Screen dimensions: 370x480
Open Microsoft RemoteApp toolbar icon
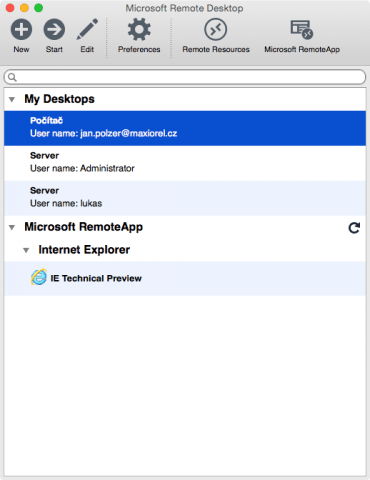[x=302, y=29]
